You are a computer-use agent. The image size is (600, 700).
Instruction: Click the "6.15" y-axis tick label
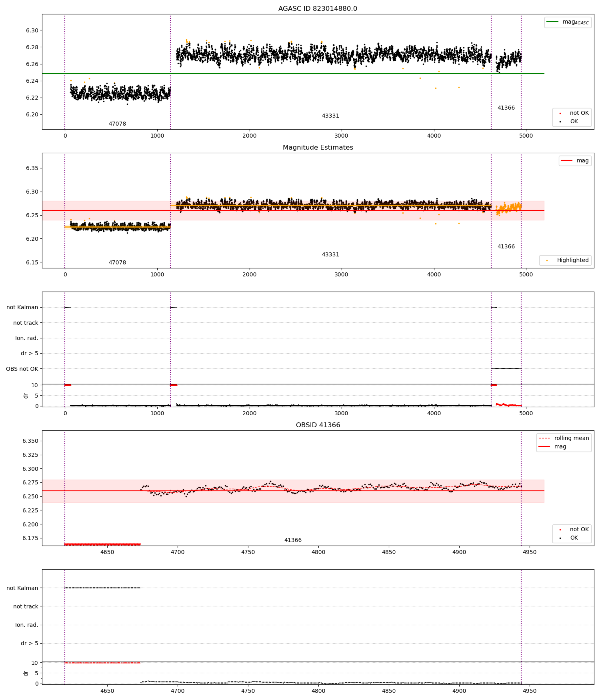(x=32, y=263)
